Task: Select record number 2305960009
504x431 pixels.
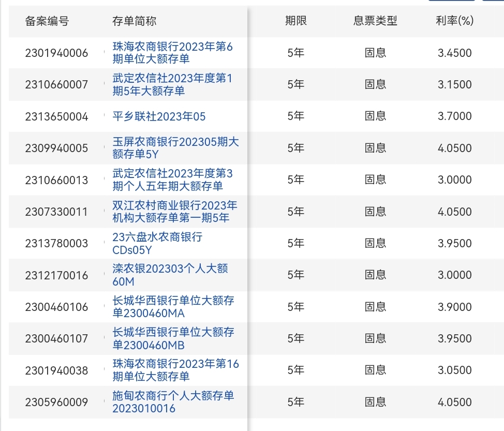Action: (56, 402)
